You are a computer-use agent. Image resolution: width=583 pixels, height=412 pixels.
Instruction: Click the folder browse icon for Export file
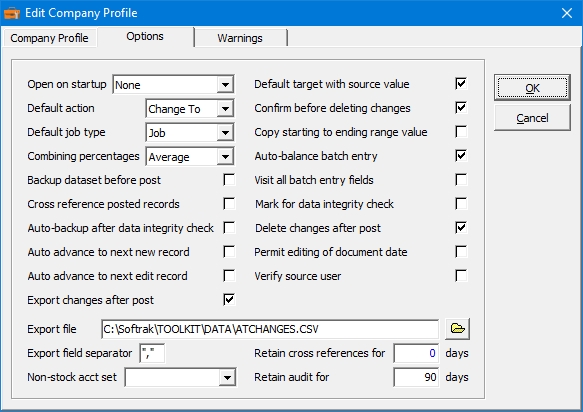click(x=457, y=329)
